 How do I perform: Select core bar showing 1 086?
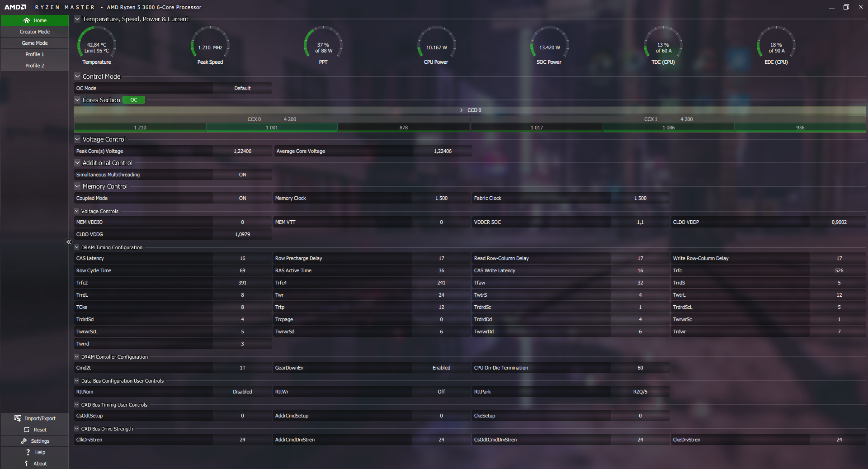669,128
